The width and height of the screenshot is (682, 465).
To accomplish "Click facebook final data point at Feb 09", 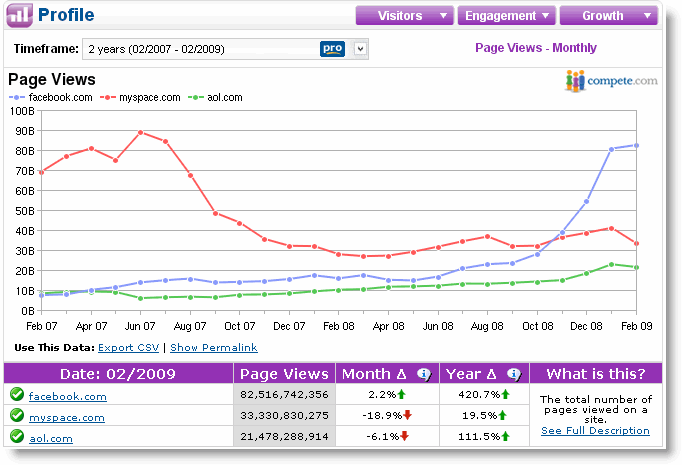I will (x=636, y=146).
